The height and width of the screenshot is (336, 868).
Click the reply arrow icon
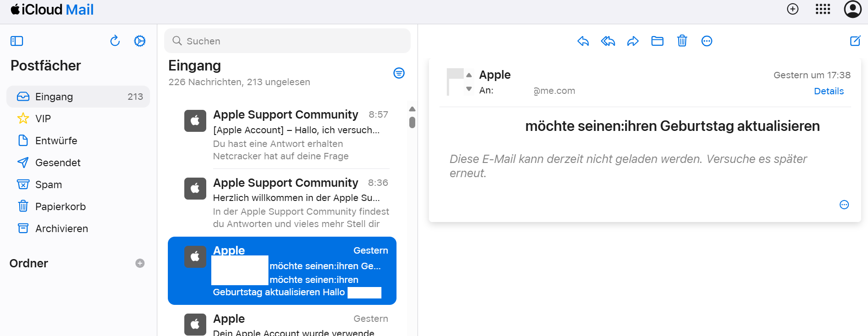pos(583,41)
